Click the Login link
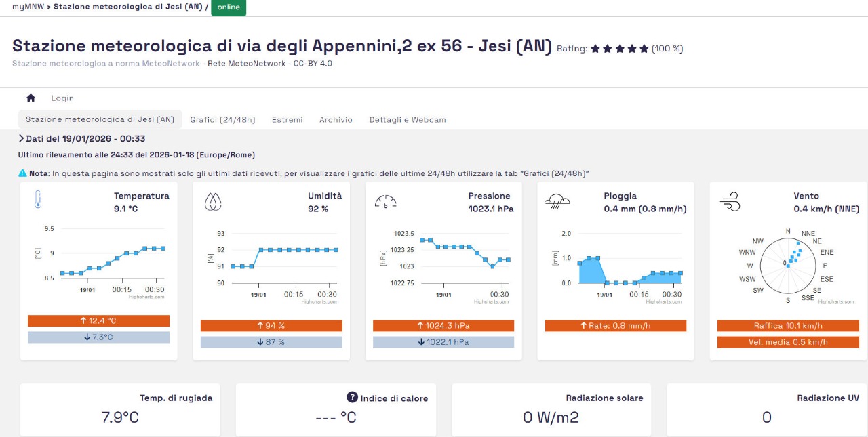Viewport: 868px width, 437px height. tap(62, 98)
